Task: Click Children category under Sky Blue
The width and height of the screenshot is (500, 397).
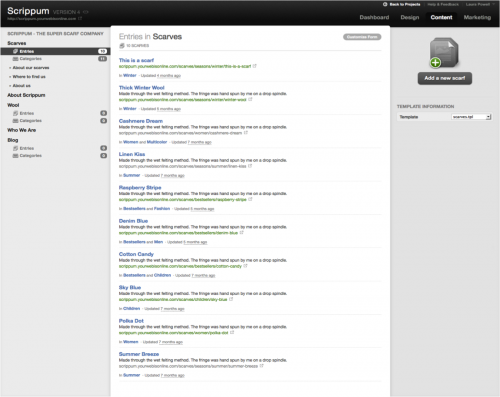Action: pos(132,309)
